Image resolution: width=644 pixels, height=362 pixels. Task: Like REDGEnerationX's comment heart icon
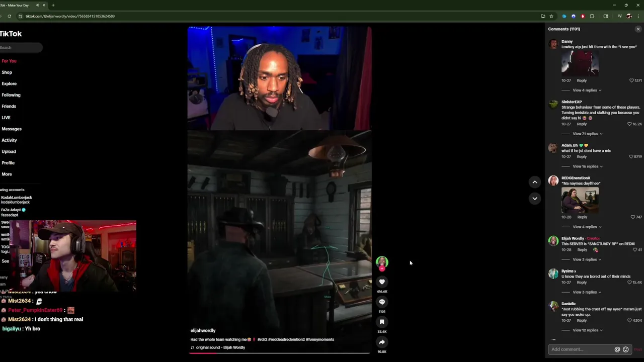coord(633,217)
